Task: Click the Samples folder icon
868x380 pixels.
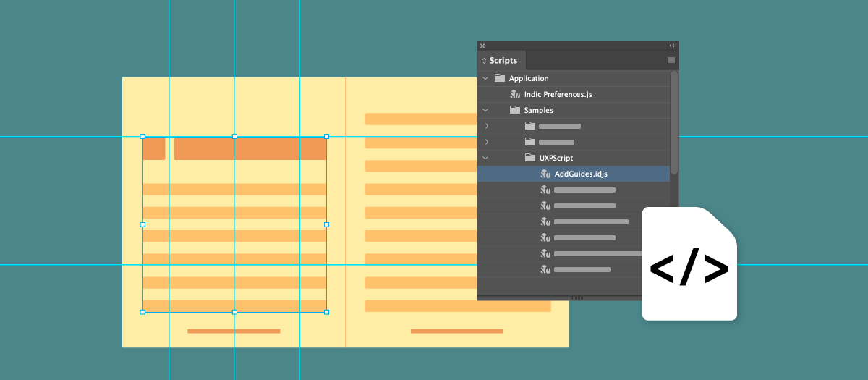Action: coord(515,110)
